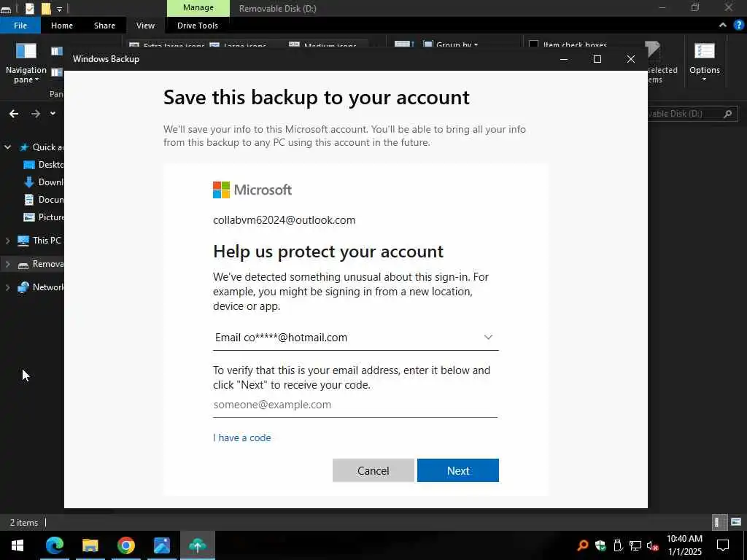This screenshot has height=560, width=747.
Task: Open the Action Center notifications icon
Action: (x=723, y=545)
